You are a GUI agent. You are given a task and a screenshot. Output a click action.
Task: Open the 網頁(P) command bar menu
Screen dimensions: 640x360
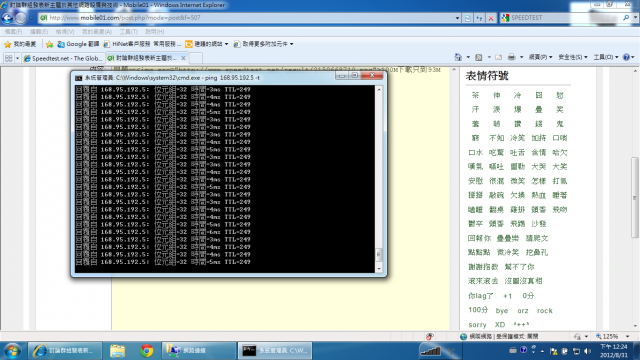[x=540, y=57]
